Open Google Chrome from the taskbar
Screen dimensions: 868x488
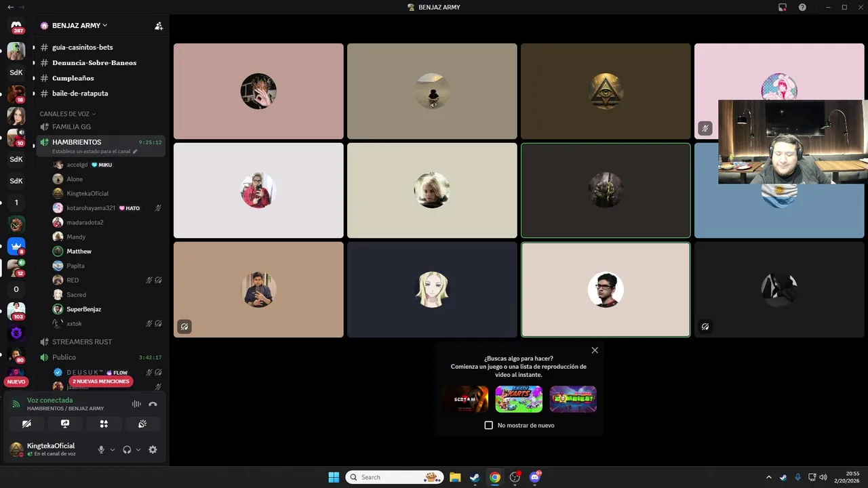point(495,477)
